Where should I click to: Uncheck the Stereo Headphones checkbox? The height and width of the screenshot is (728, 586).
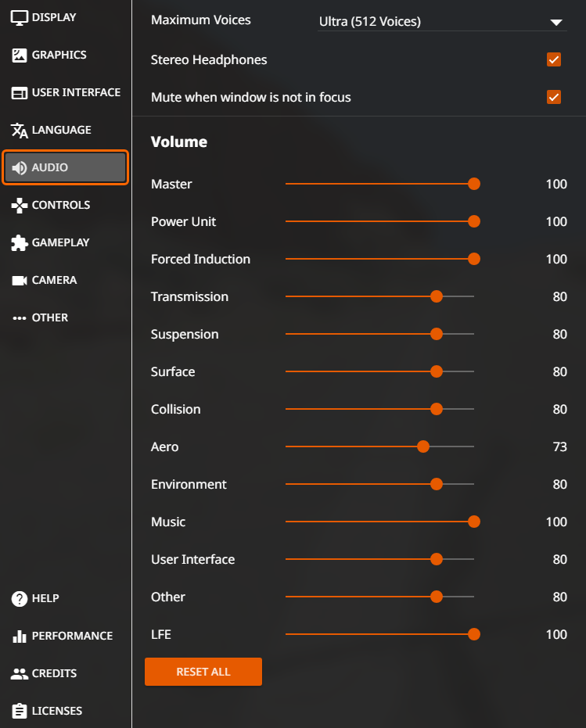[x=553, y=59]
